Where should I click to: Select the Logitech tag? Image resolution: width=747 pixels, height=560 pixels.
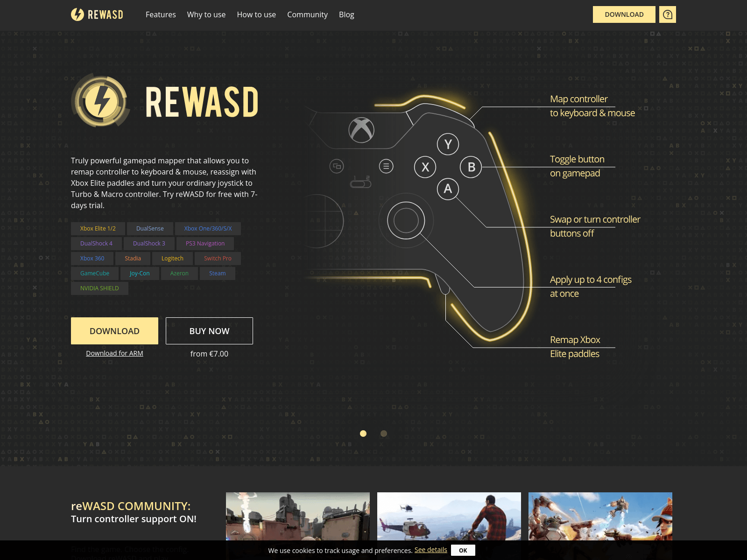172,259
